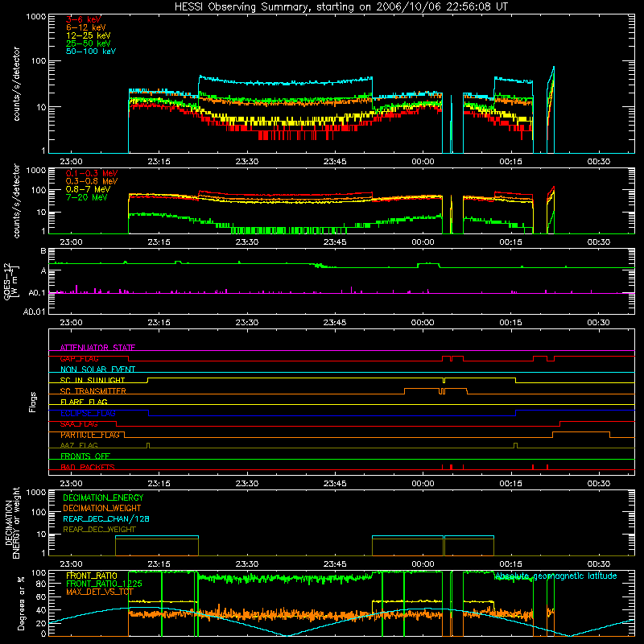Select the green FRONTS_OFF label

(x=85, y=456)
